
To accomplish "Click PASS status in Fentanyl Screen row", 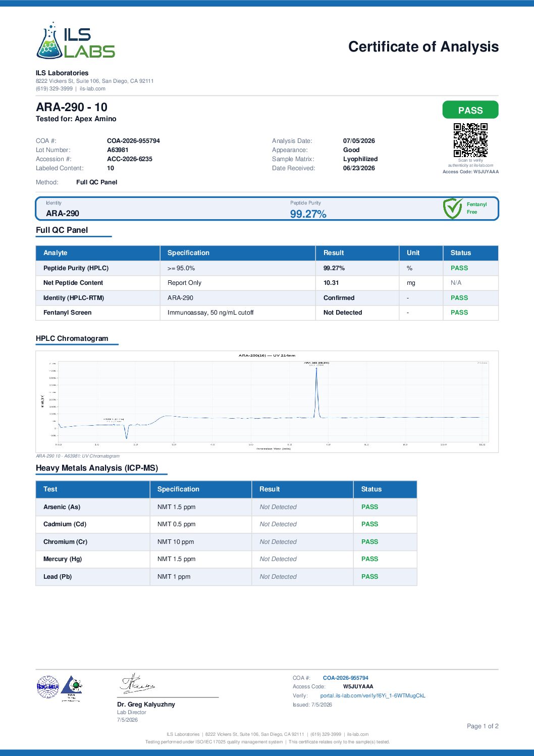I will [x=459, y=313].
